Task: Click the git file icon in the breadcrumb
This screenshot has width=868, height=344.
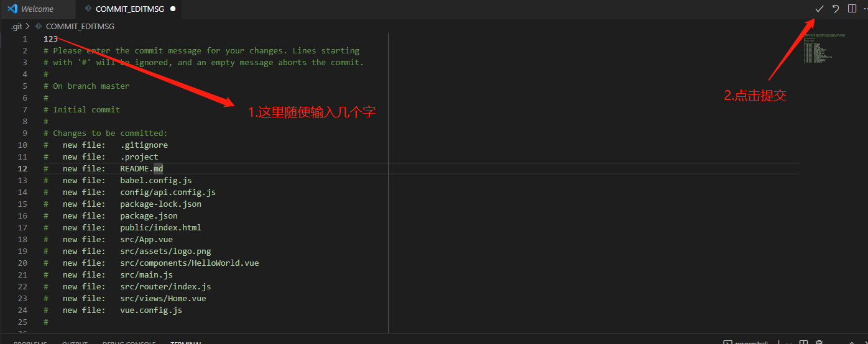Action: coord(39,27)
